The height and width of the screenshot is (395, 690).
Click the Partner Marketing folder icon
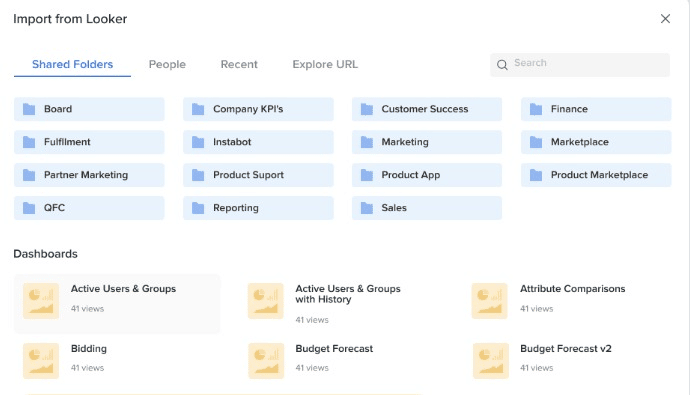(29, 175)
